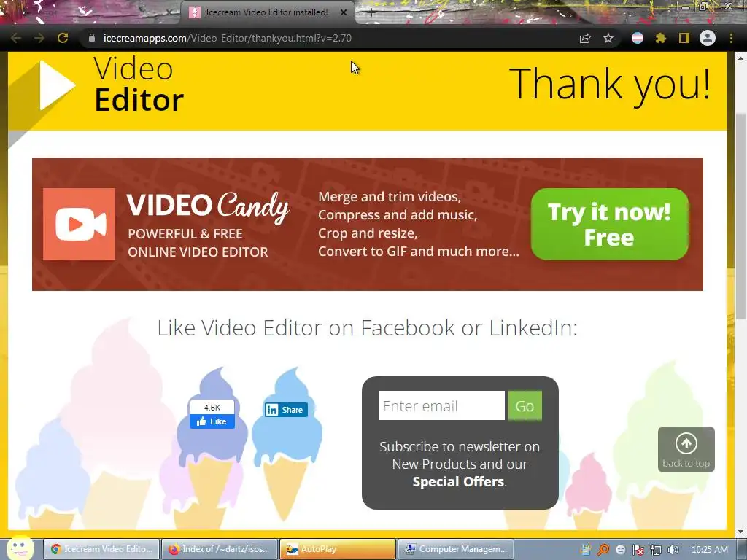Click the Video Editor header text
747x560 pixels.
point(139,85)
